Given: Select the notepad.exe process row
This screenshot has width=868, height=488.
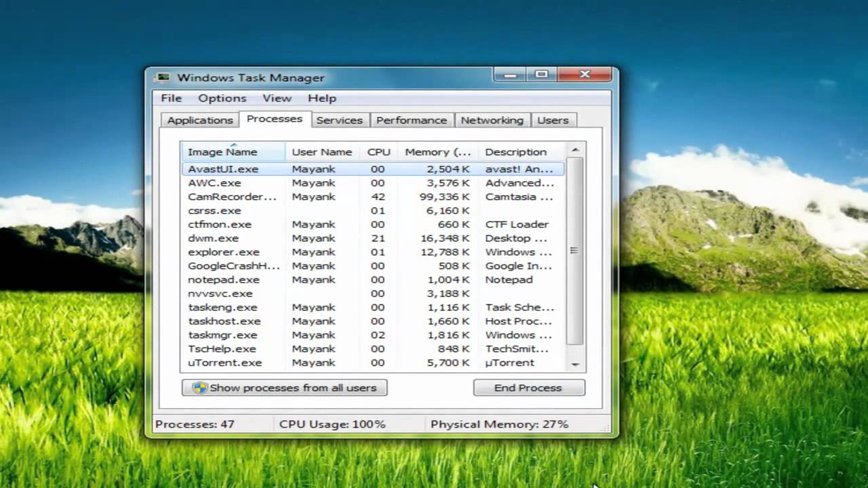Looking at the screenshot, I should pos(224,279).
